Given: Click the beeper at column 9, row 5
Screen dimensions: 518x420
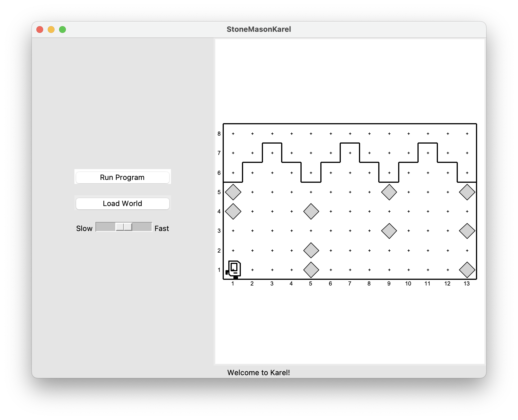Looking at the screenshot, I should pyautogui.click(x=389, y=192).
